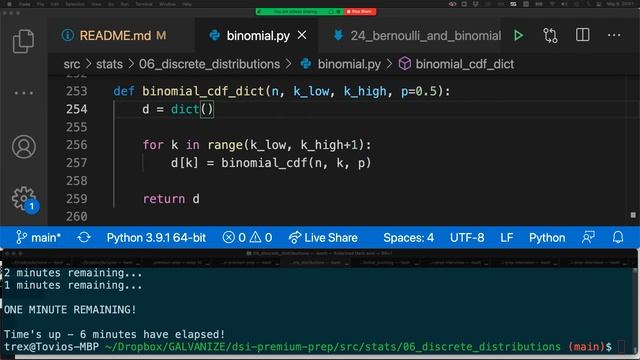Screen dimensions: 640x360
Task: Synchronize changes from the status bar
Action: pos(84,238)
